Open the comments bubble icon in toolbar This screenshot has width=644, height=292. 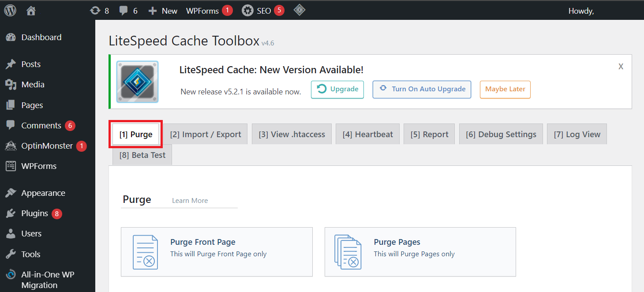pyautogui.click(x=124, y=11)
